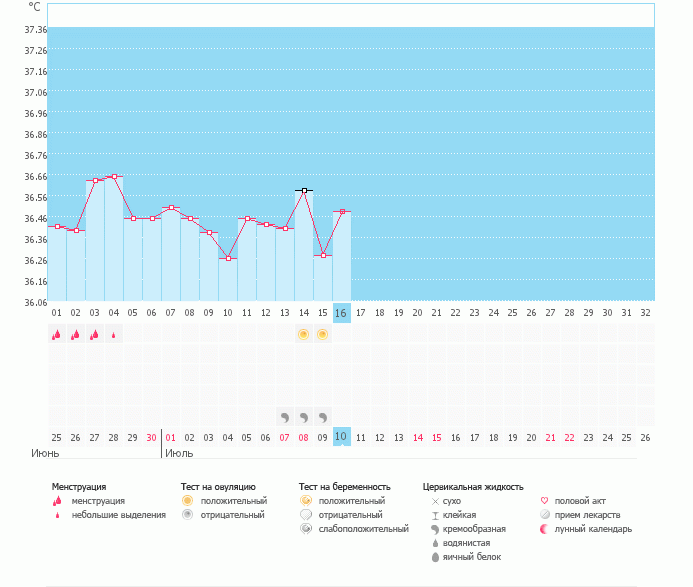
Task: Click the red calendar date 30 in June
Action: pos(151,438)
